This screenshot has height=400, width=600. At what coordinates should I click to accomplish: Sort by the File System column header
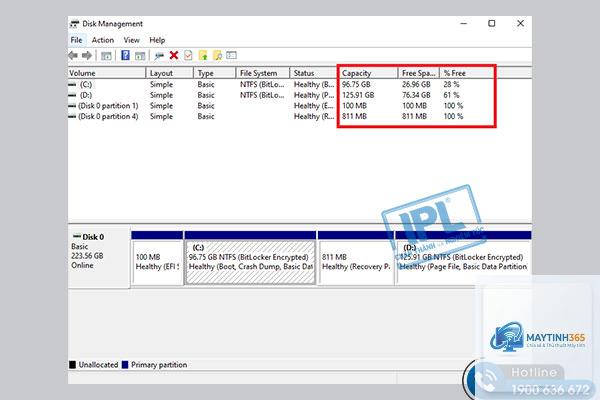[x=262, y=73]
